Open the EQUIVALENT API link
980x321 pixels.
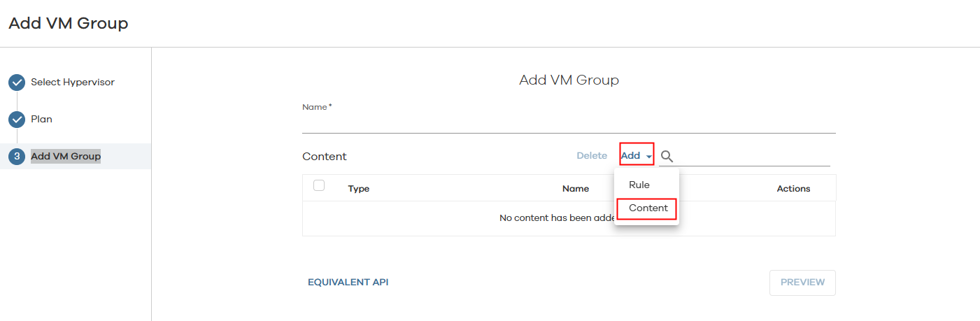348,283
